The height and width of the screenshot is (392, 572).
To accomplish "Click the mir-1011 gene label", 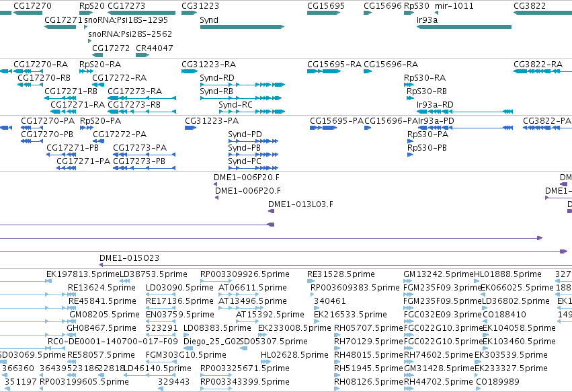I will (x=454, y=6).
